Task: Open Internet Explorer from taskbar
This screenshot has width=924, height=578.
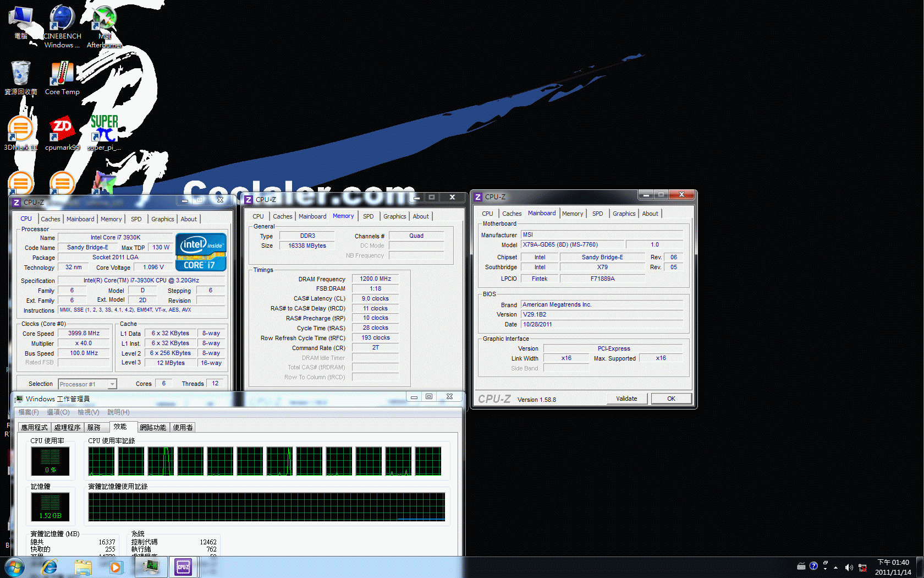Action: coord(50,567)
